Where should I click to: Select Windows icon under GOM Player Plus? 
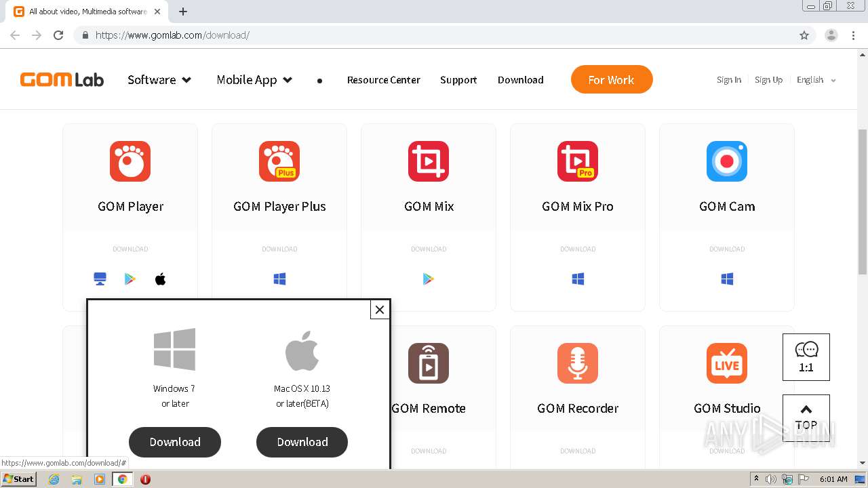(x=279, y=279)
